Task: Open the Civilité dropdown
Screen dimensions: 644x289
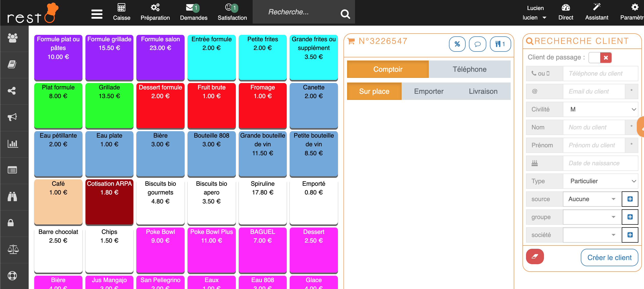Action: tap(600, 109)
